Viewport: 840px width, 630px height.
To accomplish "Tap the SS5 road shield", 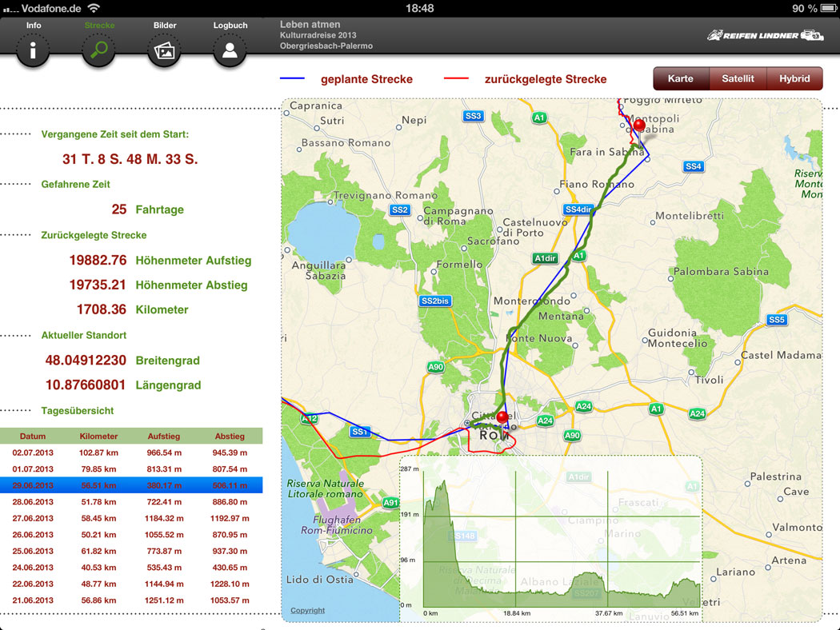I will click(x=776, y=320).
